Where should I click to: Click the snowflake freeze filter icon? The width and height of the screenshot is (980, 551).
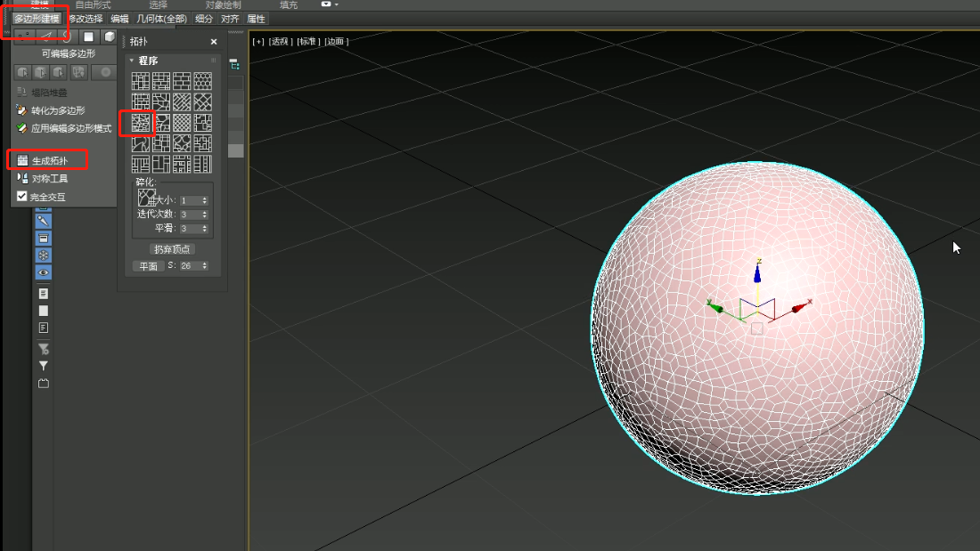pyautogui.click(x=43, y=255)
